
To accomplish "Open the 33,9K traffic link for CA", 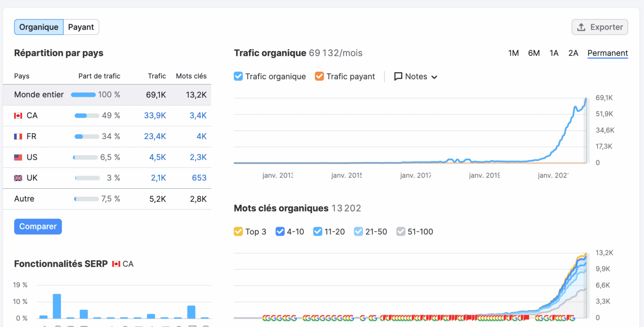I will (155, 115).
